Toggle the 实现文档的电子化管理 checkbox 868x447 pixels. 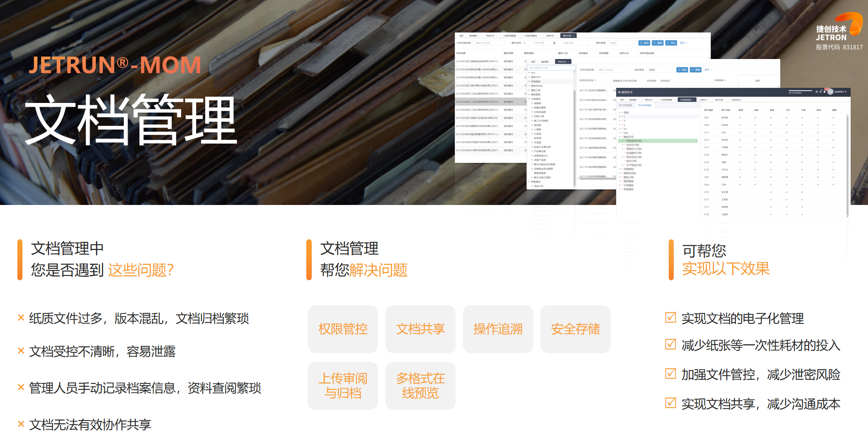point(671,317)
